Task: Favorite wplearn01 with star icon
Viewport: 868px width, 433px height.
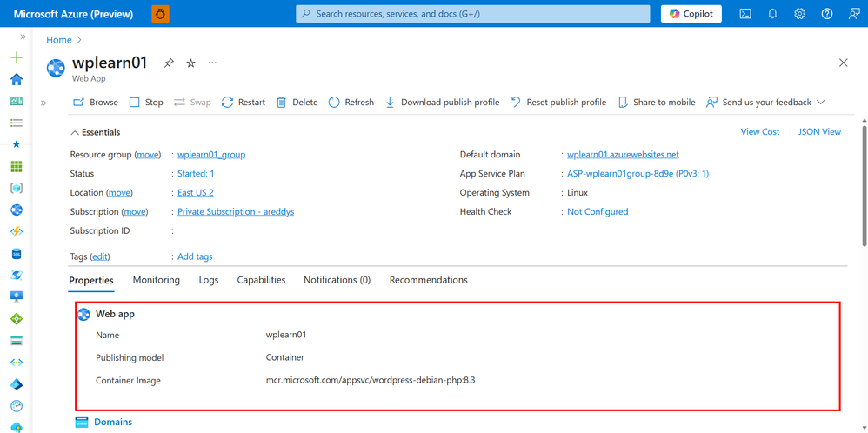Action: pos(191,63)
